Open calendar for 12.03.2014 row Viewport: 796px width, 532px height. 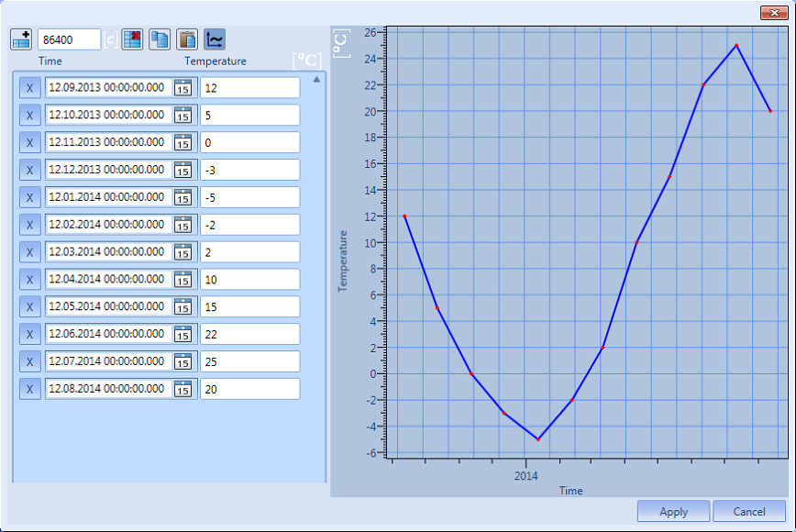click(x=183, y=252)
